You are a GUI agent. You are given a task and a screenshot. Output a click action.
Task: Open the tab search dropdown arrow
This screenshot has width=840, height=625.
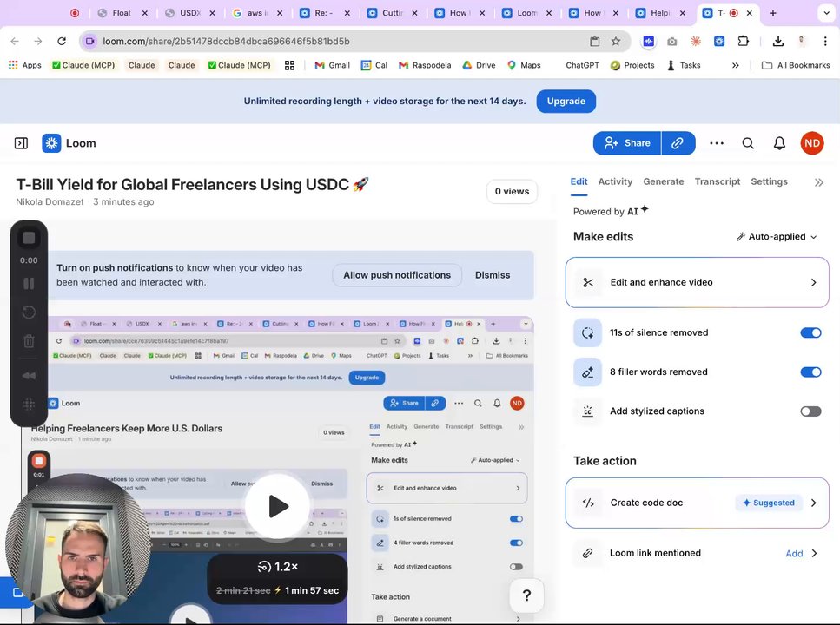826,13
